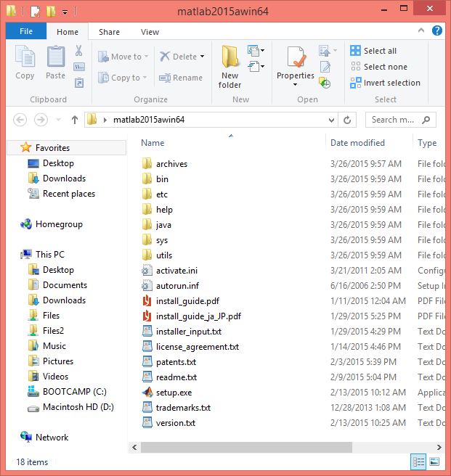
Task: Collapse the ribbon with the chevron
Action: [x=421, y=30]
